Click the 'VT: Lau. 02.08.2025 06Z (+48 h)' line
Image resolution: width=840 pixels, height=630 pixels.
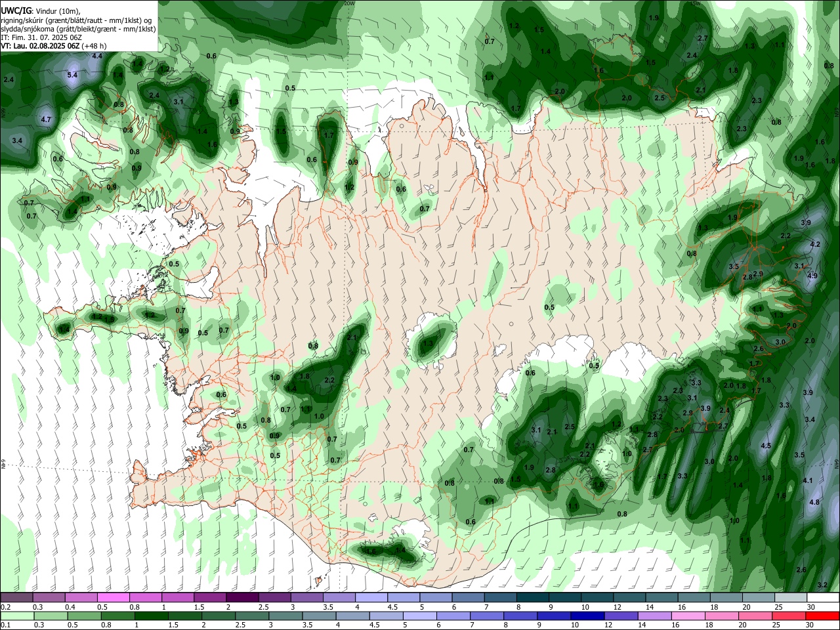point(53,46)
